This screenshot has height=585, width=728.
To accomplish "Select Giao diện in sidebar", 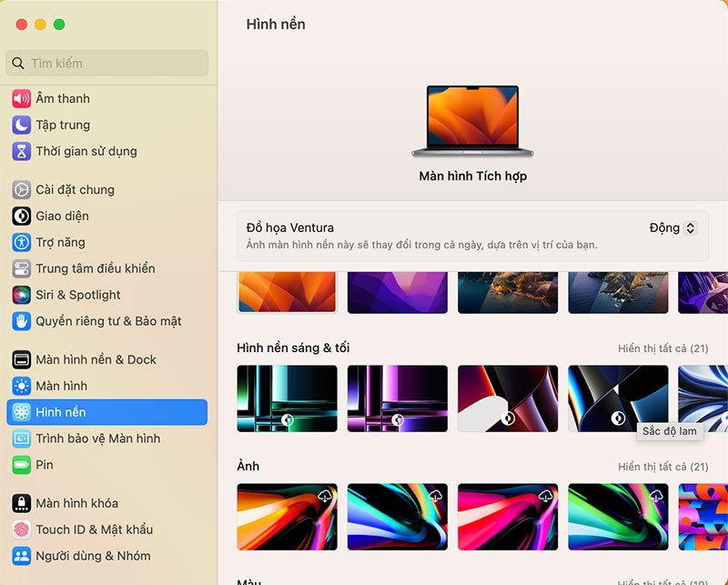I will point(106,217).
